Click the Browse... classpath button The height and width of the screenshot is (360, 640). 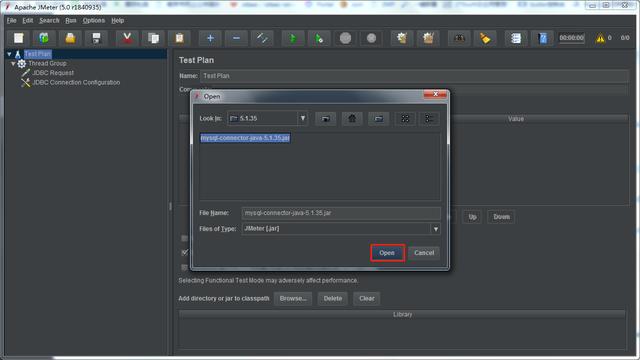pos(293,299)
